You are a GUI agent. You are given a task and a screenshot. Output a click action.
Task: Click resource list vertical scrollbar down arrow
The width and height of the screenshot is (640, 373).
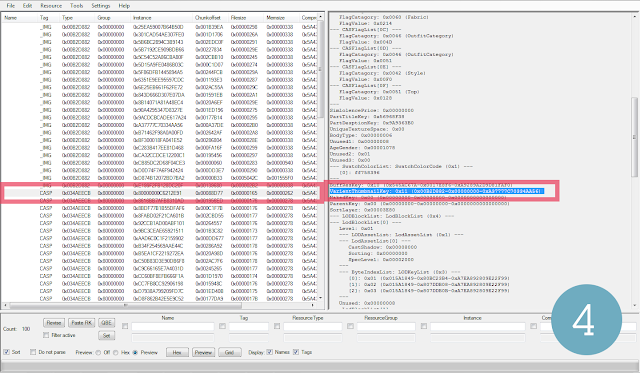[320, 298]
